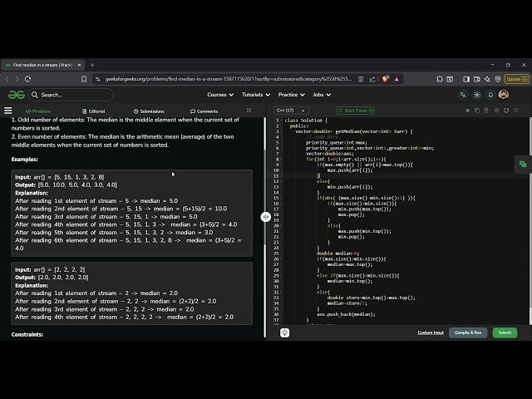Collapse the code fold arrow beside editor line 26
Screen dimensions: 532x399
tap(281, 259)
